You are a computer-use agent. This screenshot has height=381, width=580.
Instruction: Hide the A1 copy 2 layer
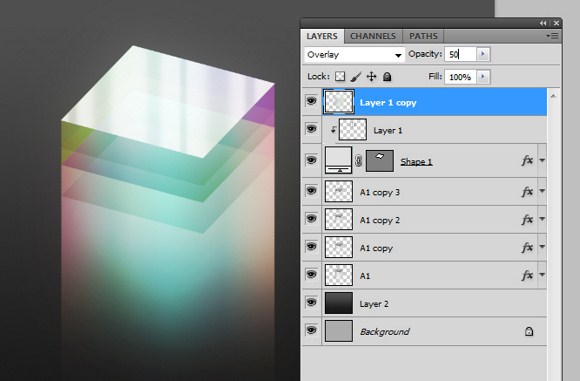pos(311,219)
